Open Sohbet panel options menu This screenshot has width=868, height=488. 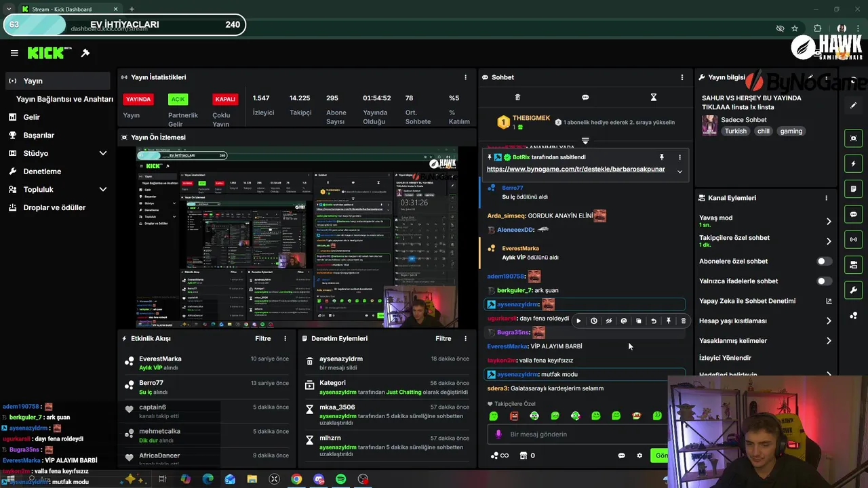[x=682, y=77]
